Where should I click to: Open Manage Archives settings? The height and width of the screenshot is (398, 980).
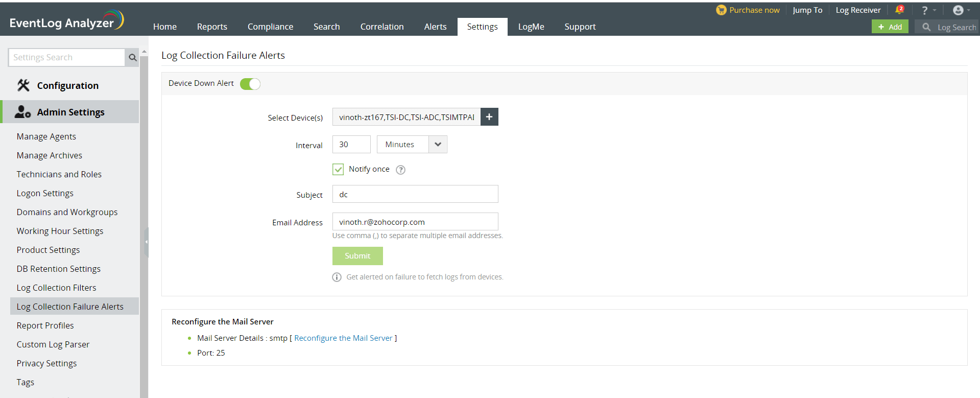pos(50,155)
